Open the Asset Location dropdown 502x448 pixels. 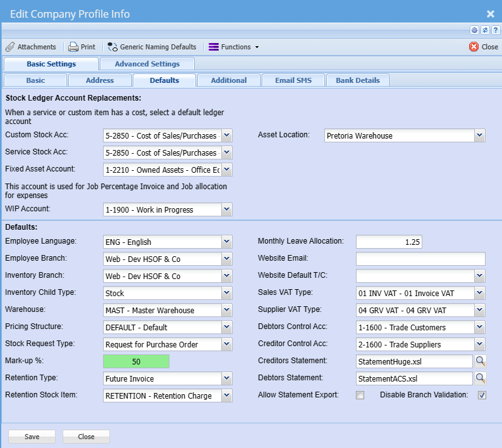tap(479, 135)
